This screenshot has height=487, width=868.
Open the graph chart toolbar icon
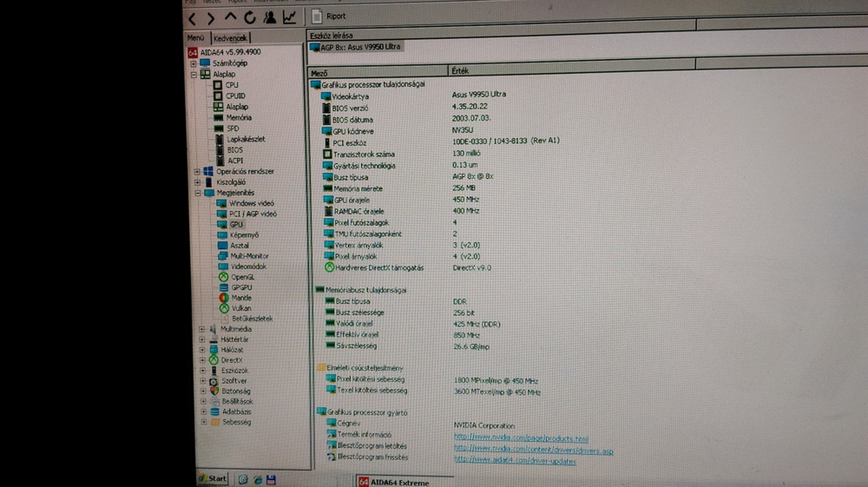coord(289,17)
